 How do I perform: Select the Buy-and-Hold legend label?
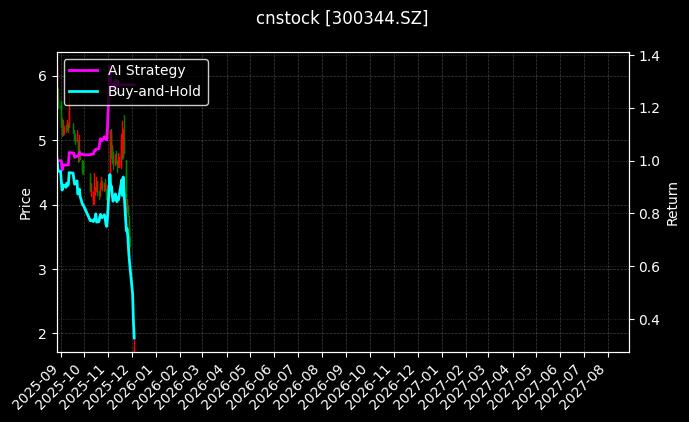[155, 91]
